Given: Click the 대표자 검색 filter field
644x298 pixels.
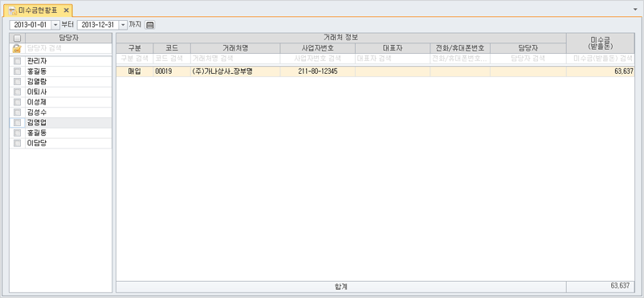Looking at the screenshot, I should (x=393, y=59).
